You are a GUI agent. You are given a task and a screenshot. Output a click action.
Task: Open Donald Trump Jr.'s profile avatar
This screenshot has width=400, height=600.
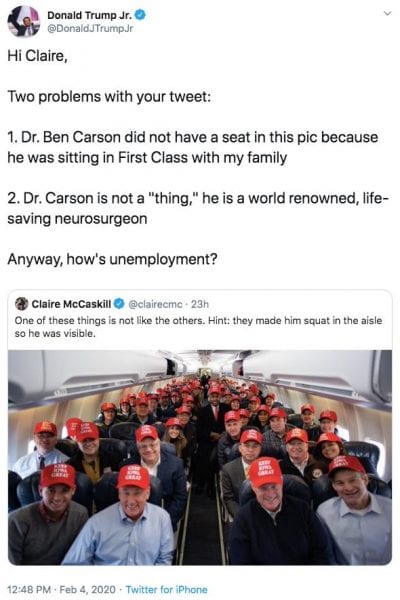click(x=24, y=21)
